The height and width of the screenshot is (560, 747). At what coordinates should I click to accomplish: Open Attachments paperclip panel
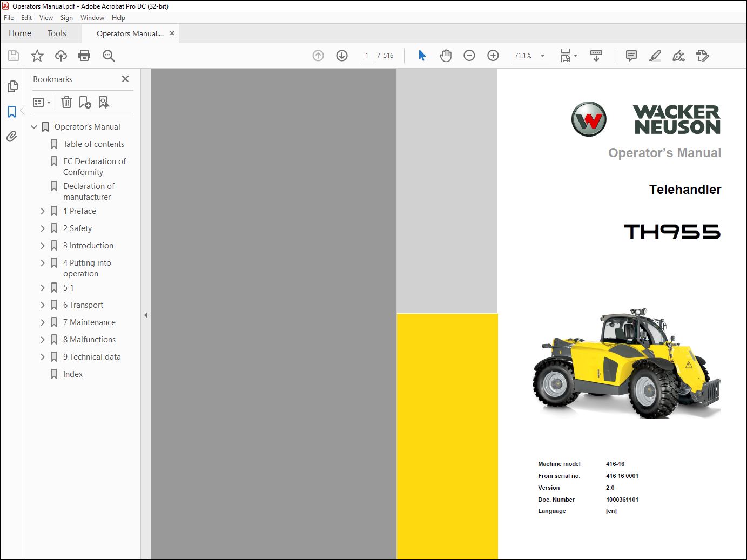[x=12, y=137]
